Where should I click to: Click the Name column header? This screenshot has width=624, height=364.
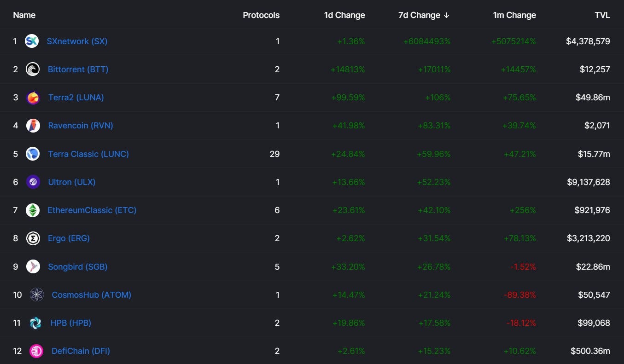tap(24, 15)
